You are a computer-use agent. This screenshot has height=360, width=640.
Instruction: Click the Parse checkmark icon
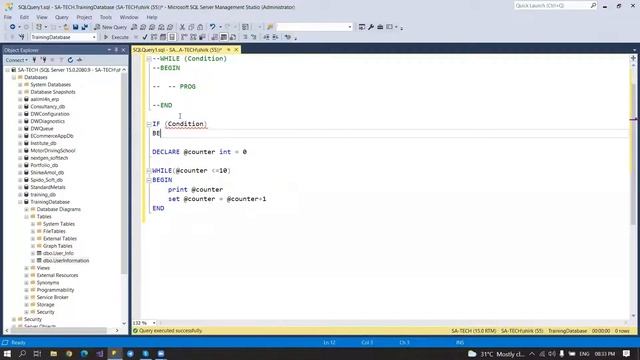(144, 37)
